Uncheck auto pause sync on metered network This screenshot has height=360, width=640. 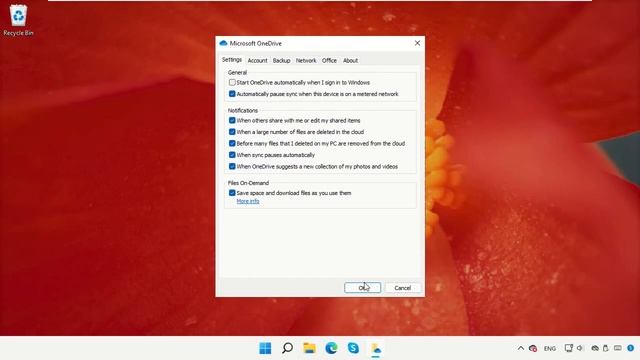click(x=232, y=94)
